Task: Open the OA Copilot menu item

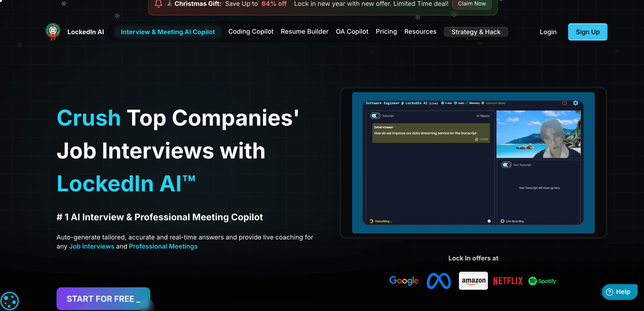Action: pos(352,32)
